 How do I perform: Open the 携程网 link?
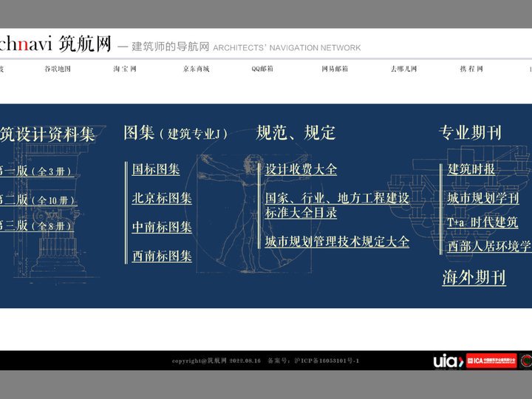(471, 69)
